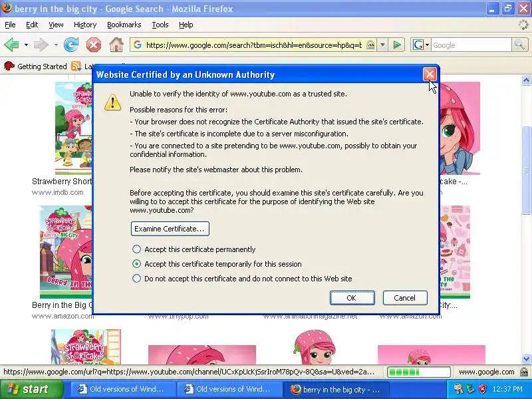This screenshot has height=399, width=532.
Task: Click the URL address field
Action: [254, 45]
